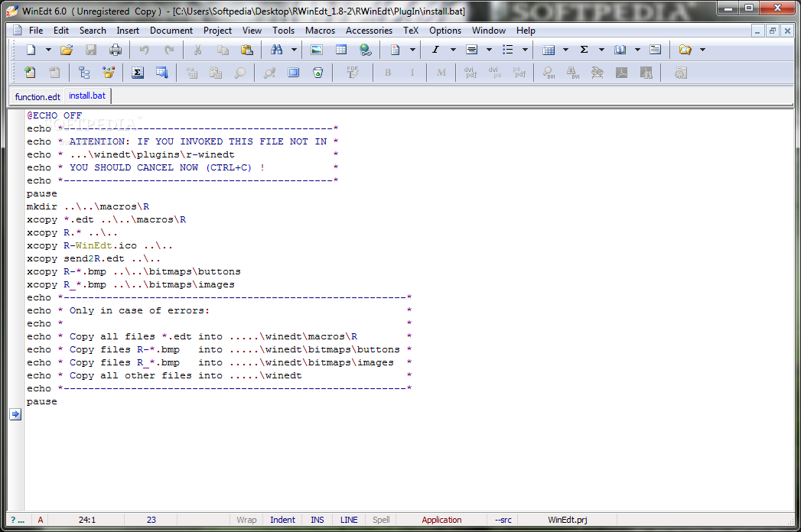Expand the dropdown beside the binoculars icon
This screenshot has height=532, width=801.
point(294,50)
